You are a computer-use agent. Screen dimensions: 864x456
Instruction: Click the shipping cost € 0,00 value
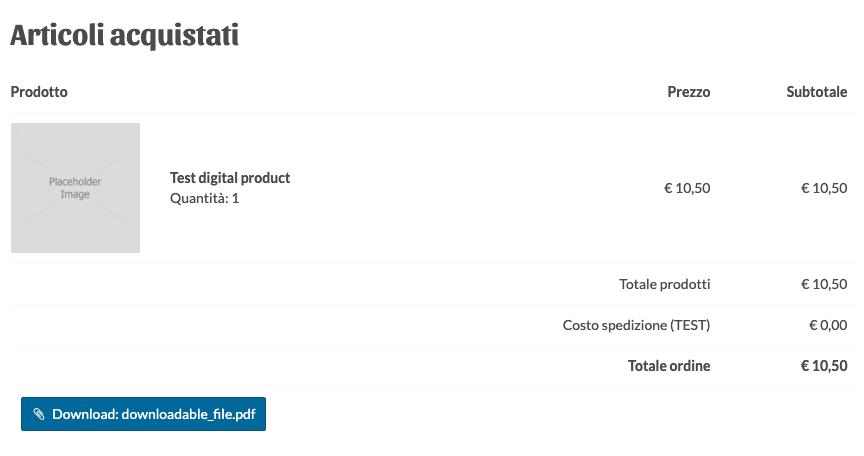point(828,325)
